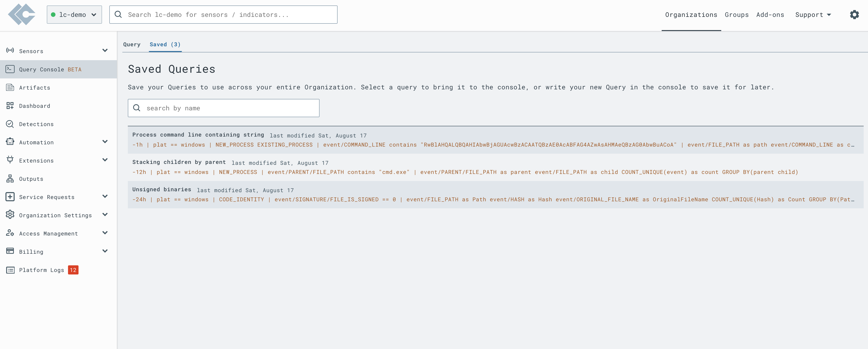
Task: Click the Query Console terminal icon
Action: (x=10, y=69)
